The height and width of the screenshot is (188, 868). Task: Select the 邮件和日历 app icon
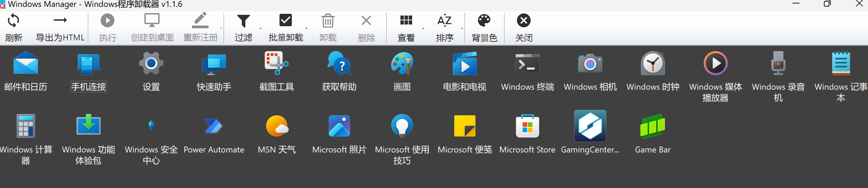[26, 63]
